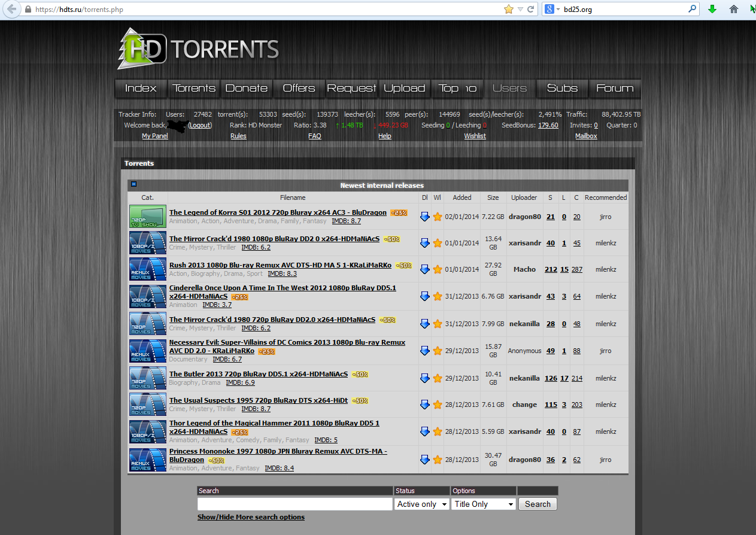The image size is (756, 535).
Task: Download The Butler 2013 torrent arrow
Action: pos(425,378)
